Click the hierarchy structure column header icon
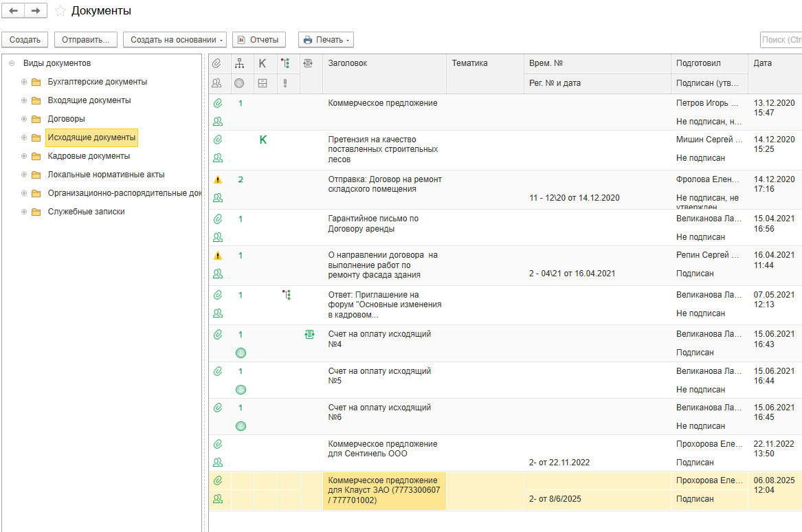802x532 pixels. [x=239, y=63]
